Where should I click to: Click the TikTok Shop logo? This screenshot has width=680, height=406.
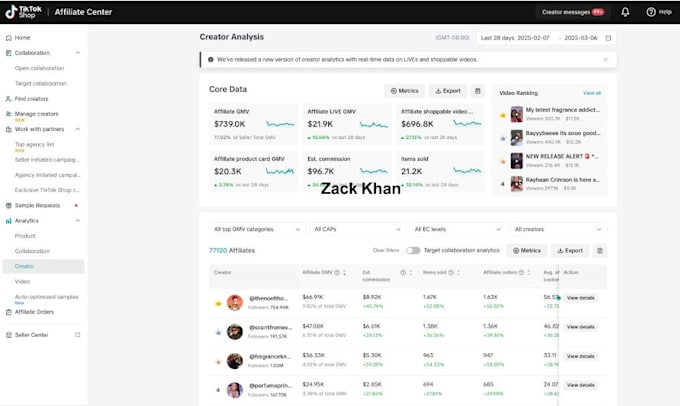[x=23, y=12]
